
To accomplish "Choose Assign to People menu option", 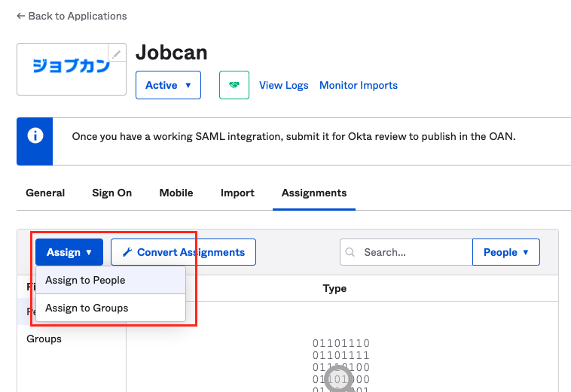I will (x=111, y=280).
